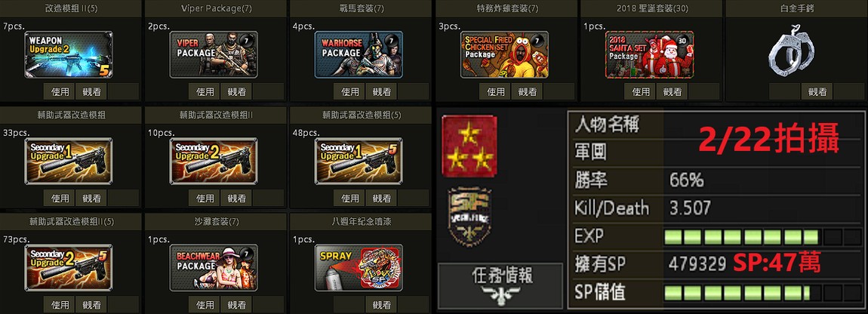Open the 任務情報 mission info button

click(500, 285)
